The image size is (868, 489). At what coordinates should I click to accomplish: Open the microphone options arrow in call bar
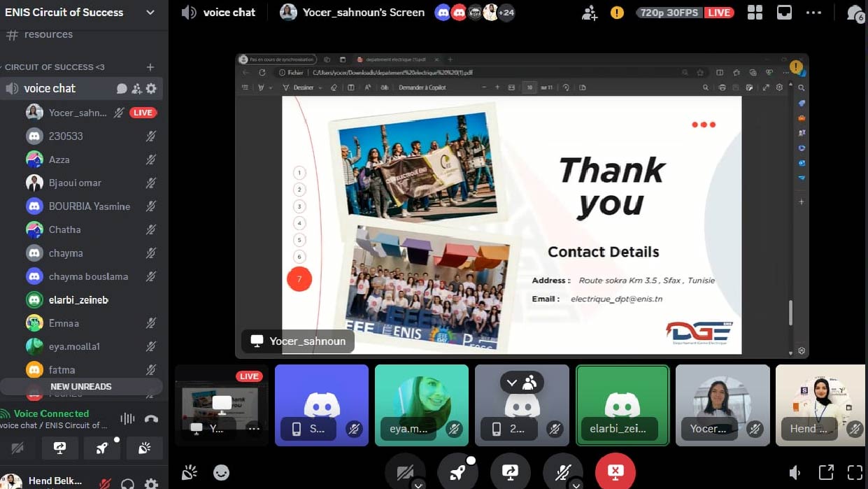(576, 484)
